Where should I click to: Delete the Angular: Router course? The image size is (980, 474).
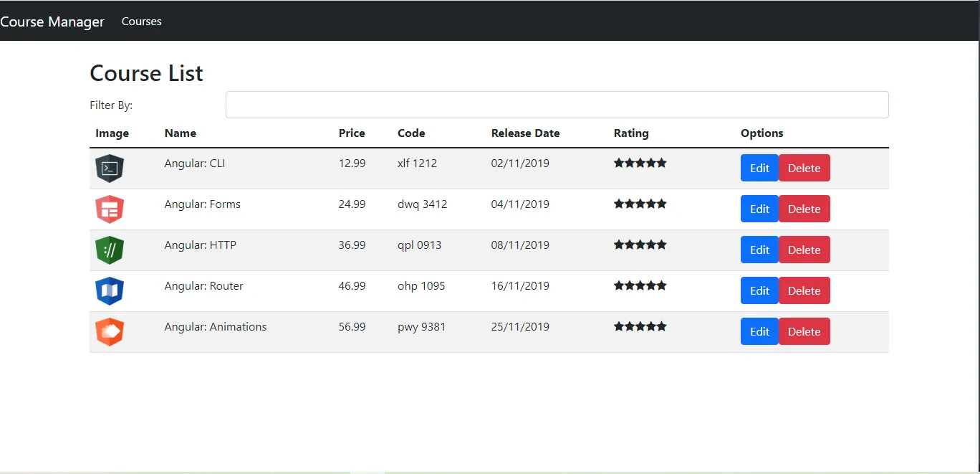coord(804,290)
